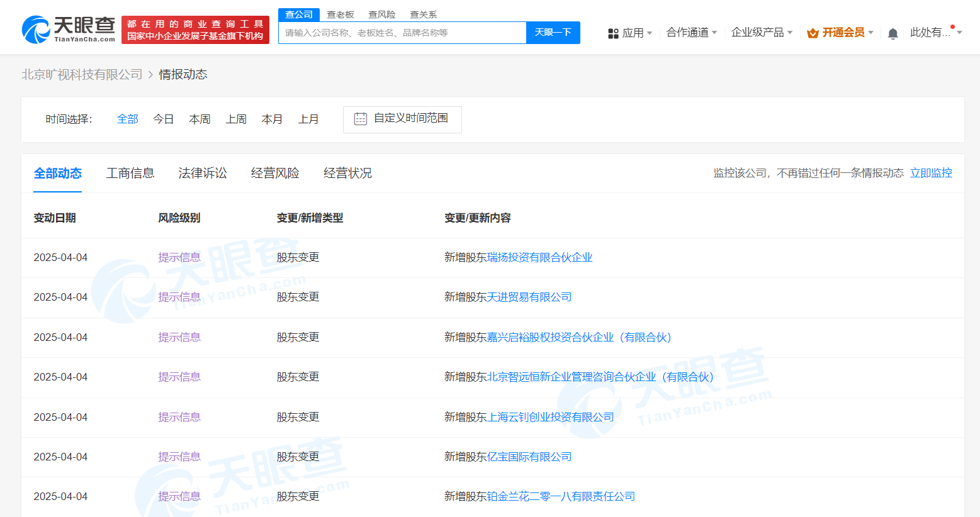Screen dimensions: 980x517
Task: Click the calendar icon inside 自定义时间范围
Action: 359,119
